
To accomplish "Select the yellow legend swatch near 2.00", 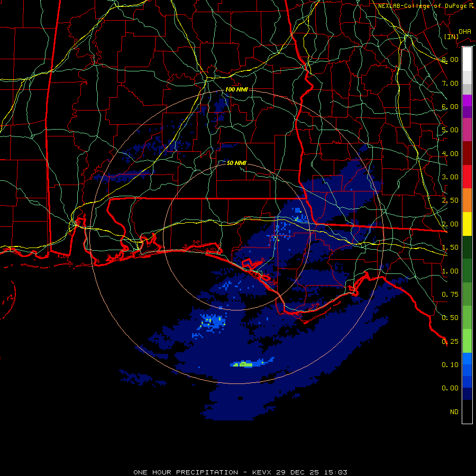I will [467, 224].
